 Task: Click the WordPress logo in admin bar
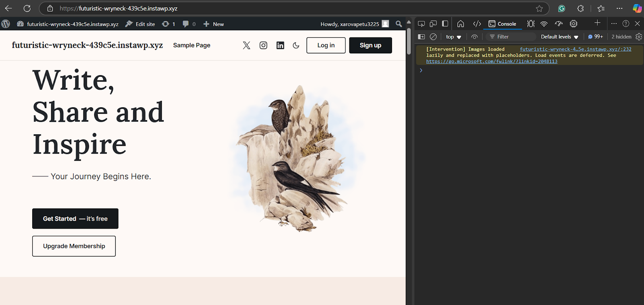6,24
